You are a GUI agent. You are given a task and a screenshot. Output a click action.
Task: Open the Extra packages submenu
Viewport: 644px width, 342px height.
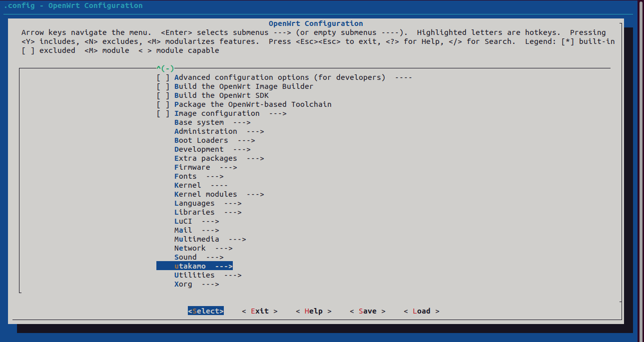pos(219,158)
